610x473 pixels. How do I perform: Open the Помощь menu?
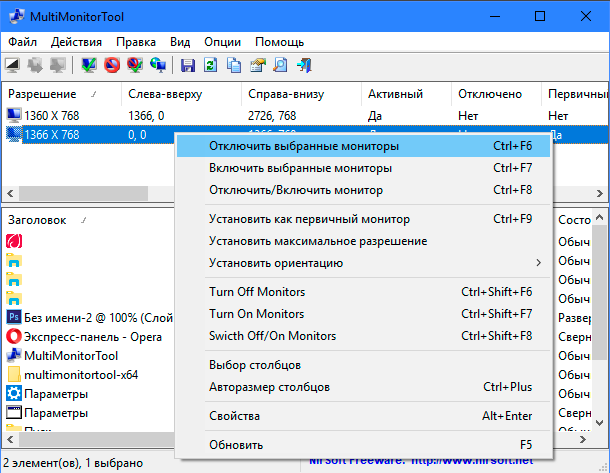tap(279, 42)
